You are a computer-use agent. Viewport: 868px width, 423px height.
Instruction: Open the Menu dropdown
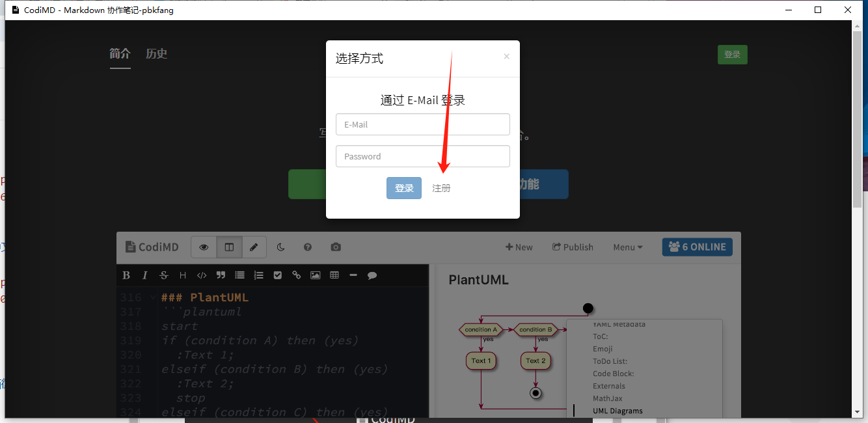[x=628, y=247]
